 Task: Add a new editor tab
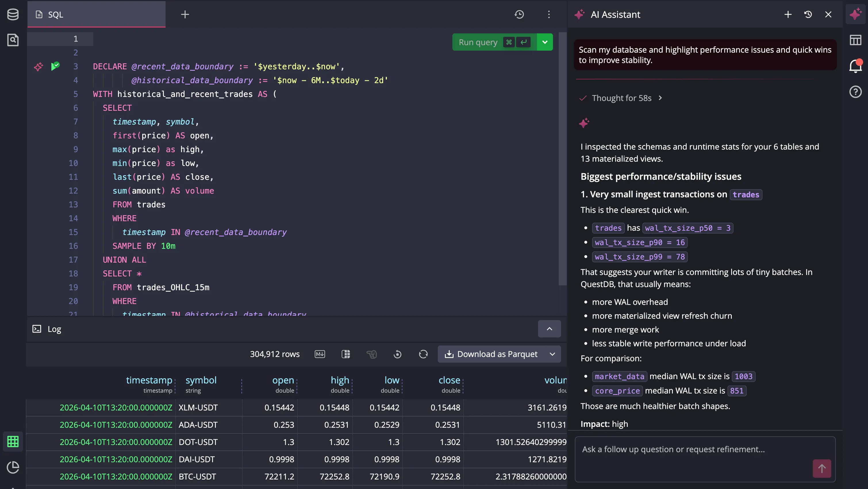pos(185,14)
